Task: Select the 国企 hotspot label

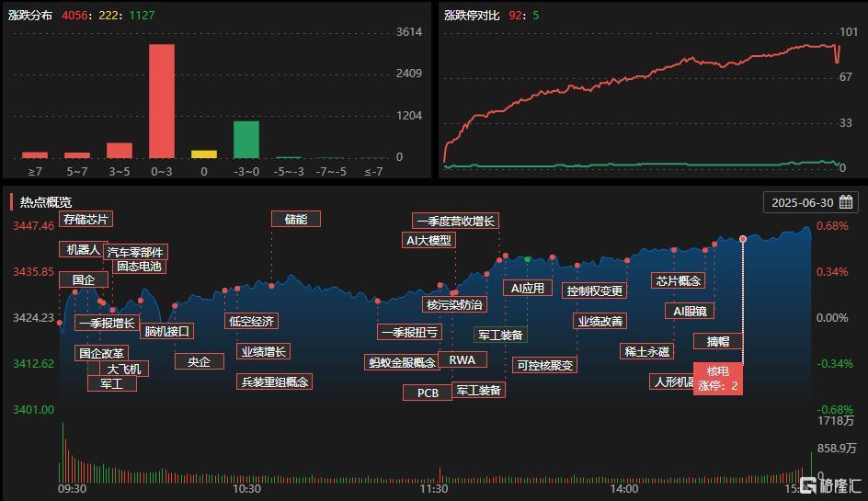Action: tap(83, 280)
